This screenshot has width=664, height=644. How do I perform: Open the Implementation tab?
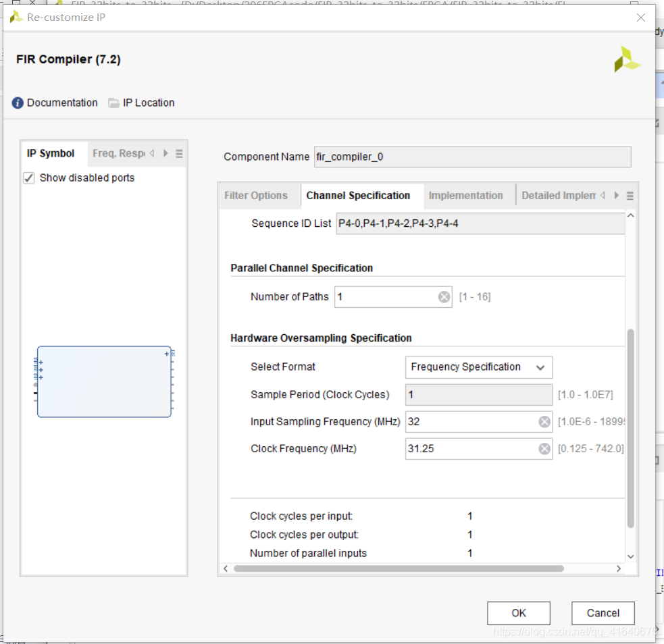(466, 196)
